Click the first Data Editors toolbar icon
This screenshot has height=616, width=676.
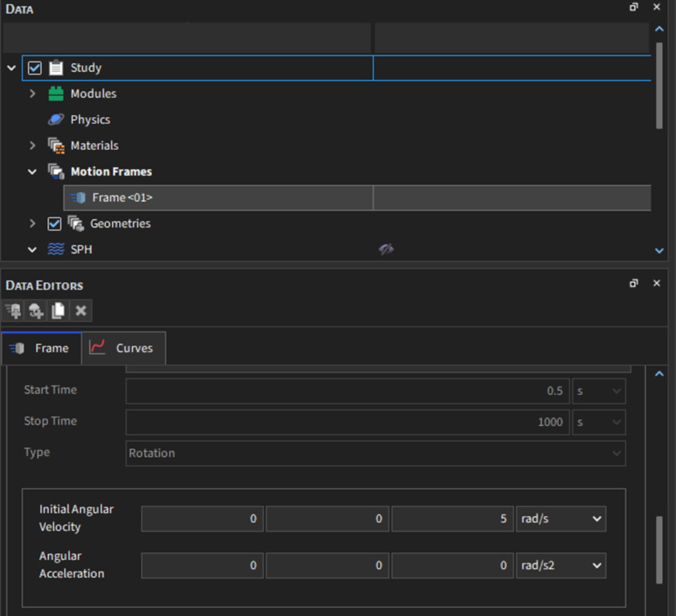tap(13, 310)
